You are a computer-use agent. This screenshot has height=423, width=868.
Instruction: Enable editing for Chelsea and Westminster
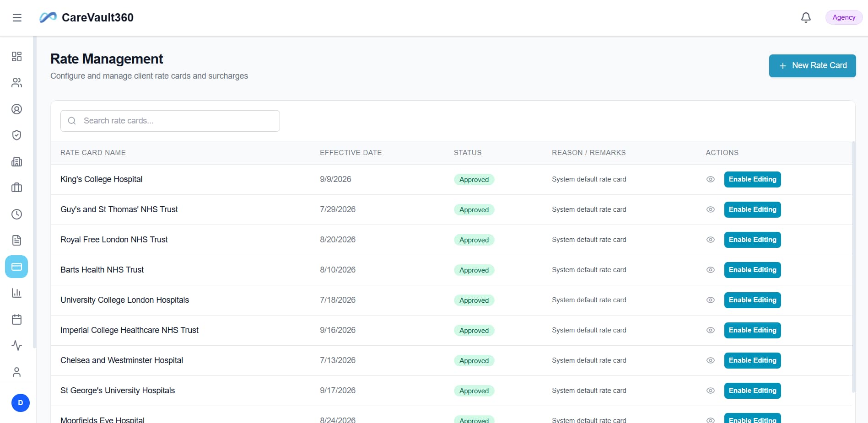(x=752, y=360)
